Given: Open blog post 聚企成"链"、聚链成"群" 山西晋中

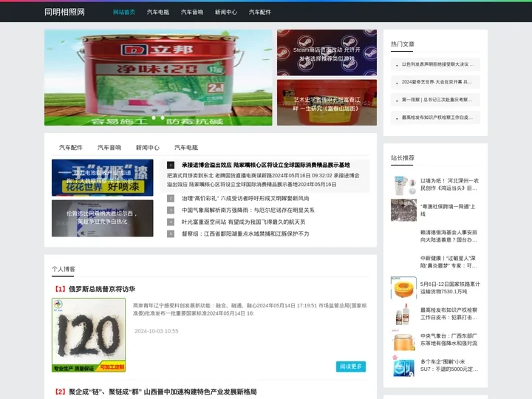Looking at the screenshot, I should [x=163, y=392].
